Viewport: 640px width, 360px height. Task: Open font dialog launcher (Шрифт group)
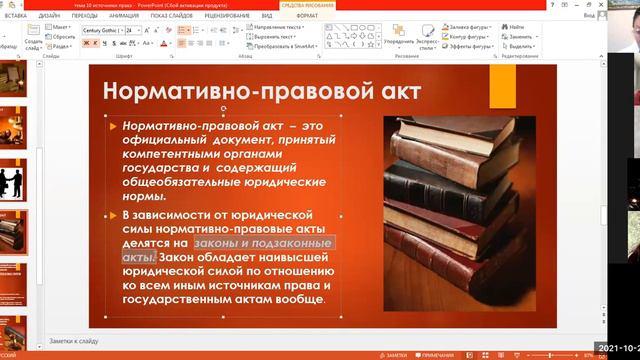pos(172,56)
